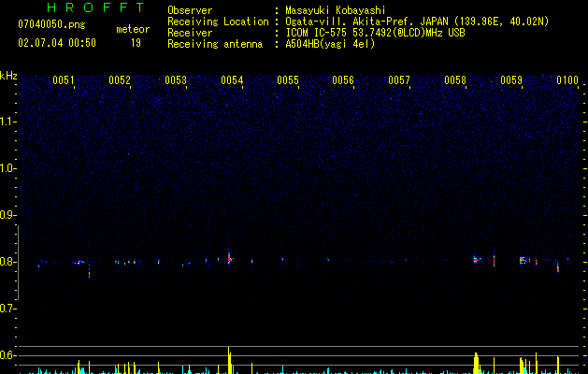Click the timestamp 02.07.04 00:50

pyautogui.click(x=57, y=43)
